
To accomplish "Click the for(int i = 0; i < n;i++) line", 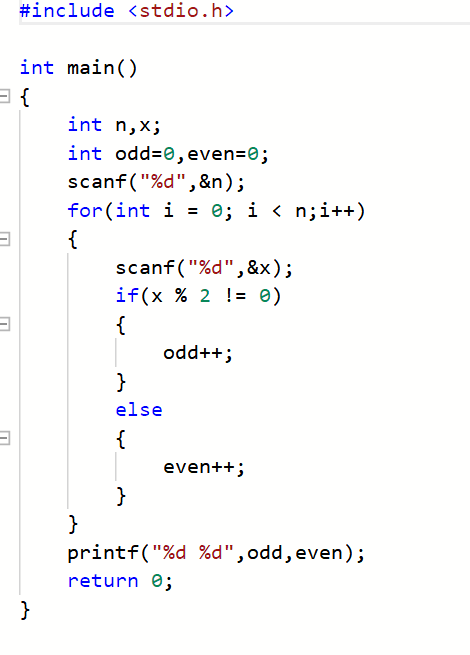I will coord(216,211).
